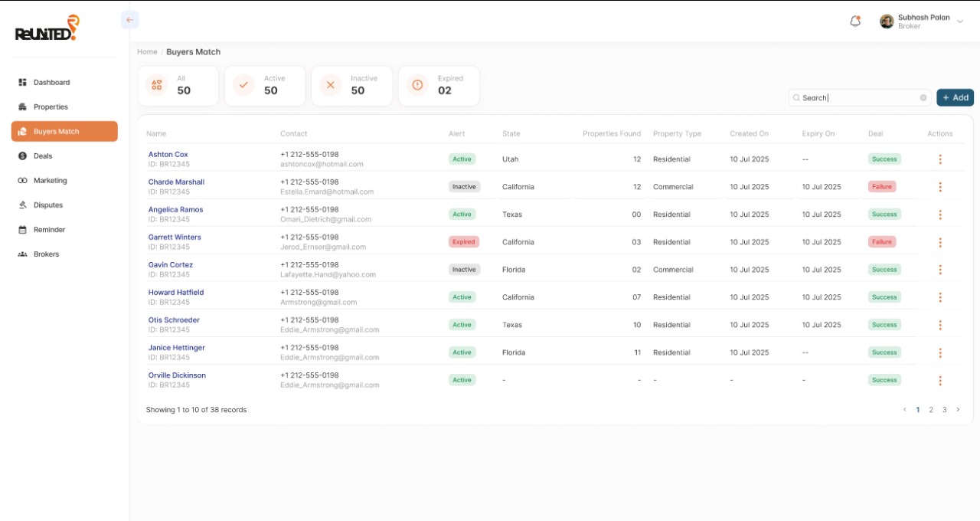The image size is (980, 521).
Task: Go to next page arrow in pagination
Action: tap(958, 410)
